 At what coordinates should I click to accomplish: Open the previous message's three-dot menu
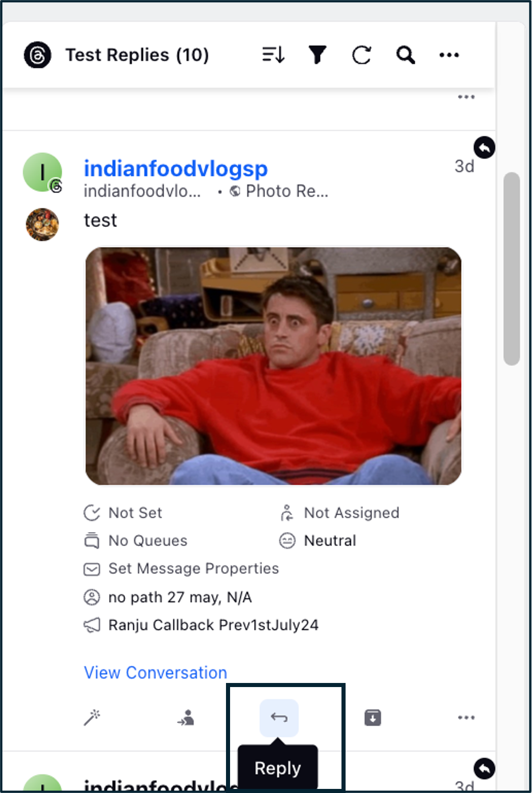(x=466, y=97)
